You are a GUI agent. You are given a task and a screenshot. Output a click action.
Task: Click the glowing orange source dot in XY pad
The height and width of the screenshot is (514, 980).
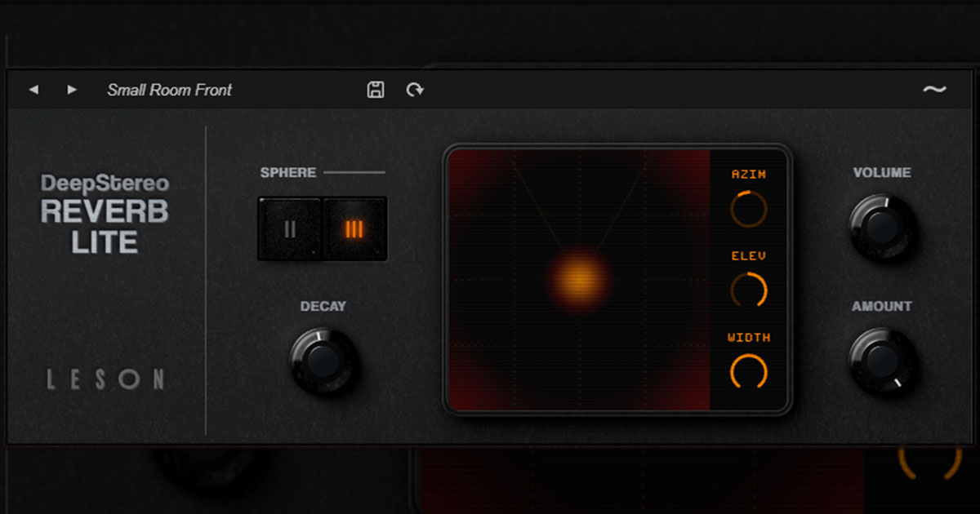[579, 280]
